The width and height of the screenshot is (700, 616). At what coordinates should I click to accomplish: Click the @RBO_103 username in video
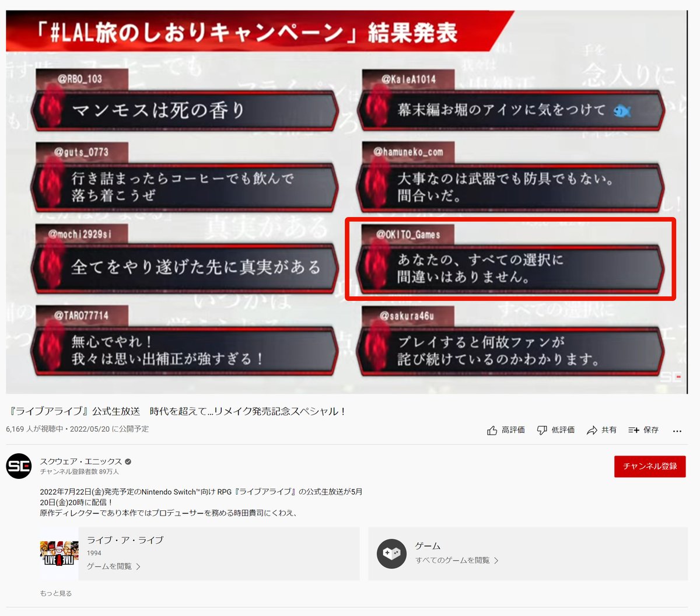click(80, 79)
